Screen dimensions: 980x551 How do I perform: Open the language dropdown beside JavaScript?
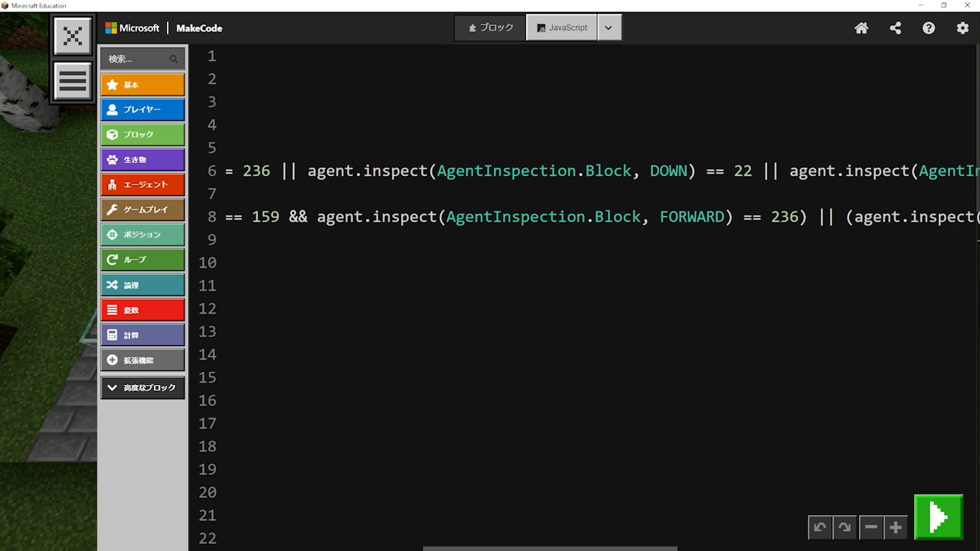pyautogui.click(x=609, y=28)
